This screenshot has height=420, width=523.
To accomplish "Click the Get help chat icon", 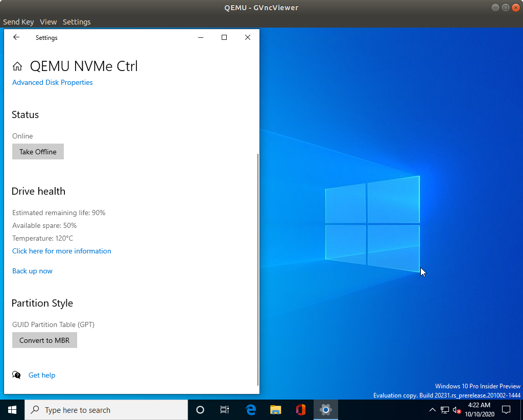I will click(16, 375).
